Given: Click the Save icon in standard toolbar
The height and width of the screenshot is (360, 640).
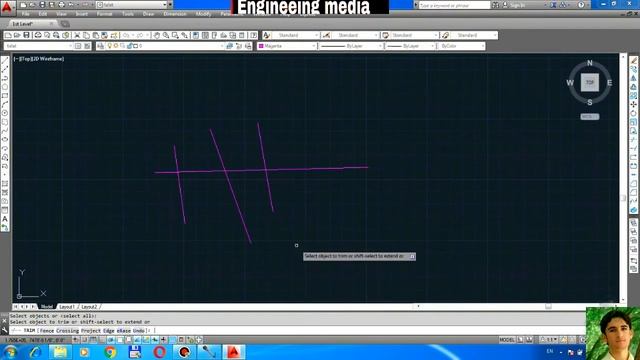Looking at the screenshot, I should click(x=26, y=36).
